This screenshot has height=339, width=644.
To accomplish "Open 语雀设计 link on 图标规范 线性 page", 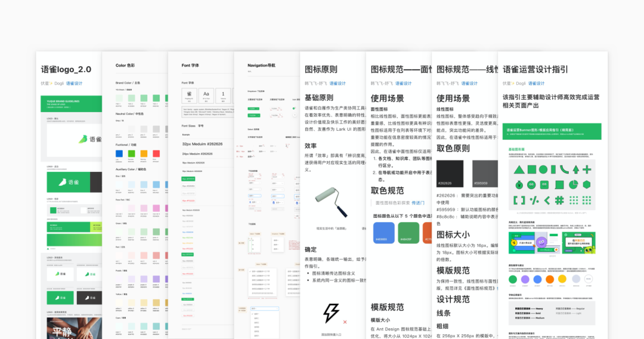I will (469, 84).
